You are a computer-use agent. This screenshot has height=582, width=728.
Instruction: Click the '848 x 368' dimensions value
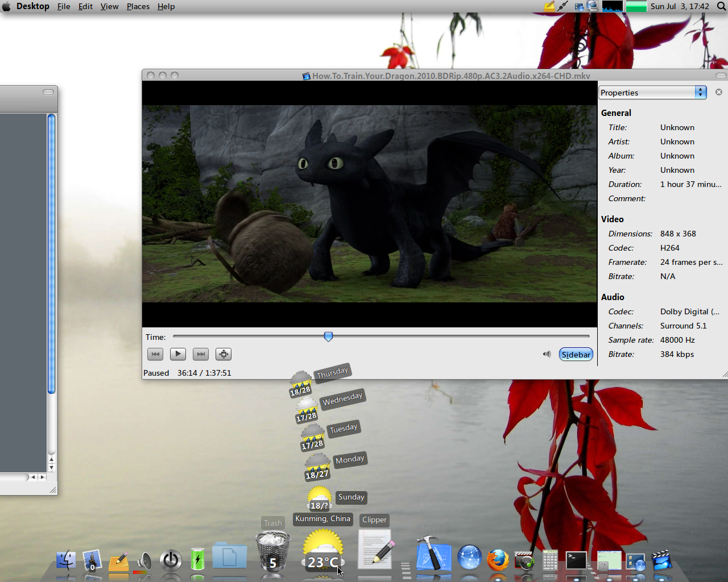(x=678, y=234)
